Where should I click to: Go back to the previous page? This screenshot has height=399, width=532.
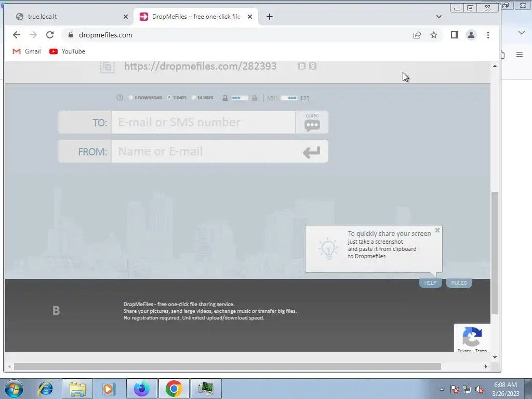point(16,35)
